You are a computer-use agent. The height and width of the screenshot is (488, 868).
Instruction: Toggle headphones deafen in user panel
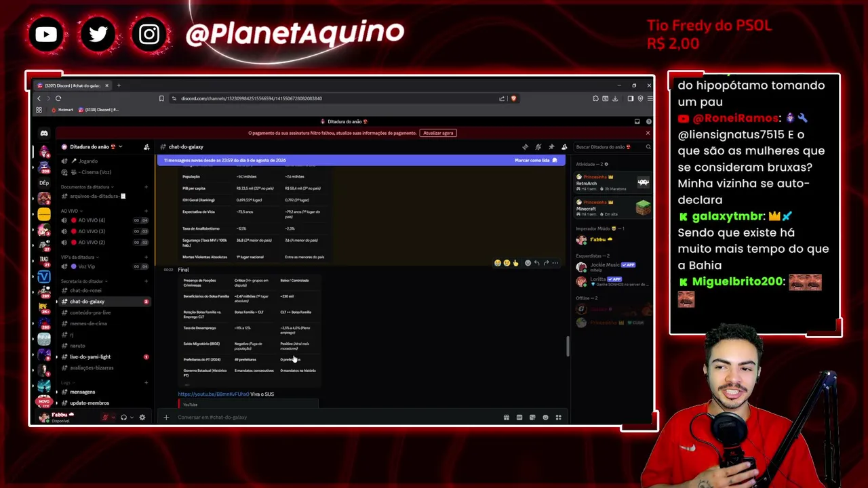[x=123, y=418]
